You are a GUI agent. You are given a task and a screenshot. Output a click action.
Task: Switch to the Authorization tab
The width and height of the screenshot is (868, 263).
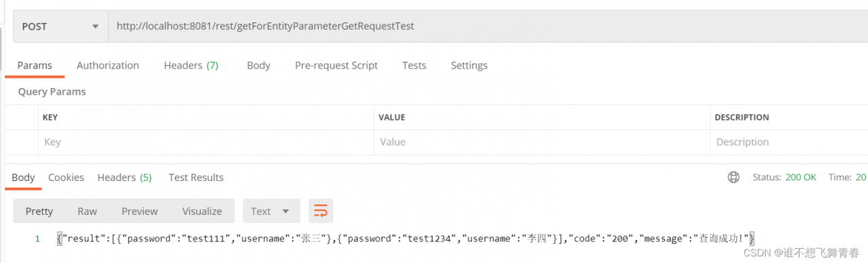(x=108, y=65)
